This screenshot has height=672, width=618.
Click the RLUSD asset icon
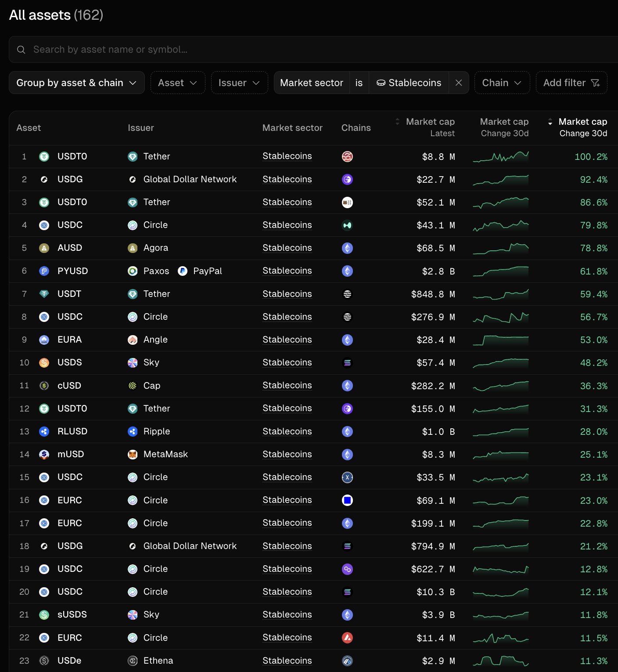tap(44, 431)
